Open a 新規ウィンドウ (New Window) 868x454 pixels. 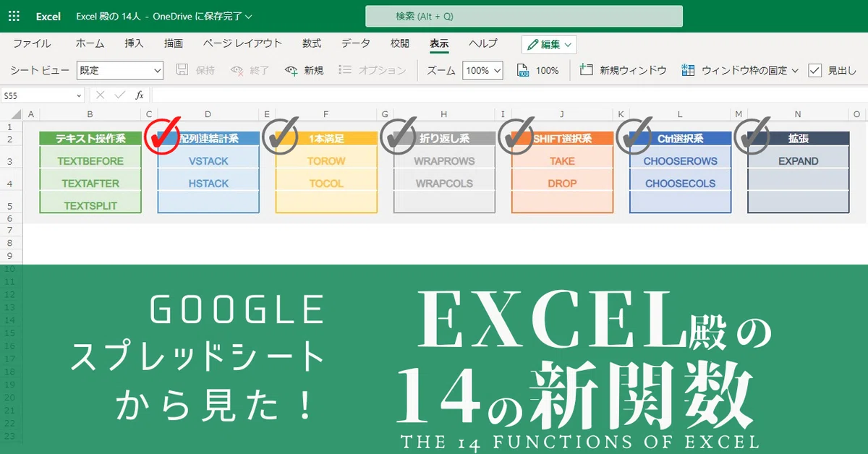coord(623,70)
